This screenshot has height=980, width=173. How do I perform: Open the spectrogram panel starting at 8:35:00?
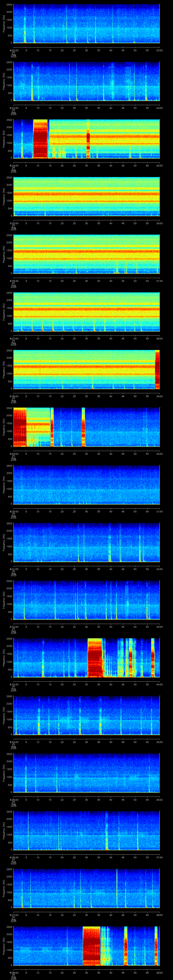(86, 773)
